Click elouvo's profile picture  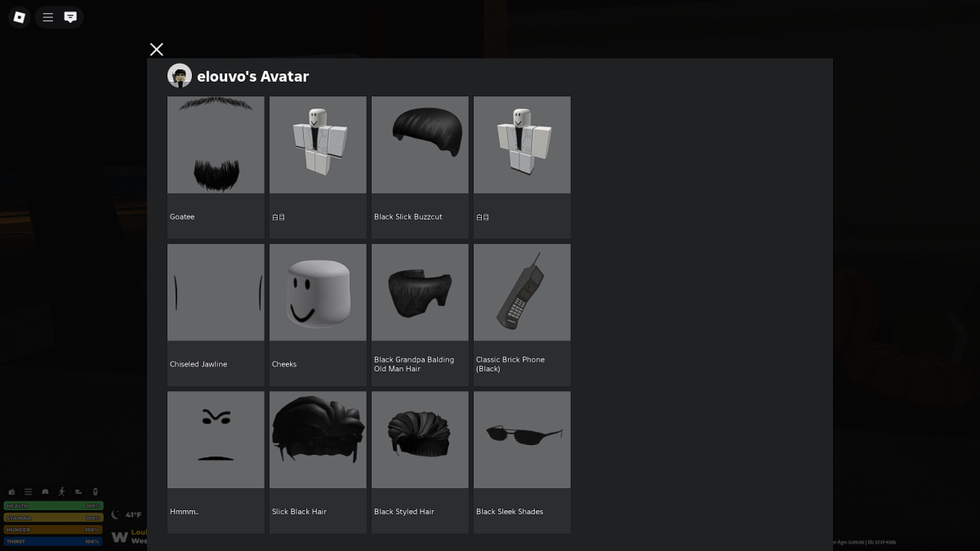(x=180, y=76)
